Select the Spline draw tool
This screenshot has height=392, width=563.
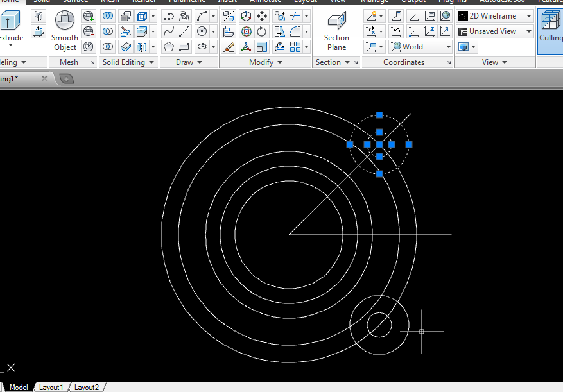[168, 31]
